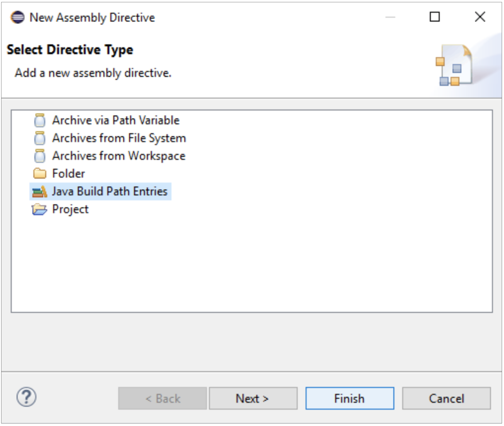Viewport: 504px width, 426px height.
Task: Click the open Project folder icon
Action: pos(39,209)
